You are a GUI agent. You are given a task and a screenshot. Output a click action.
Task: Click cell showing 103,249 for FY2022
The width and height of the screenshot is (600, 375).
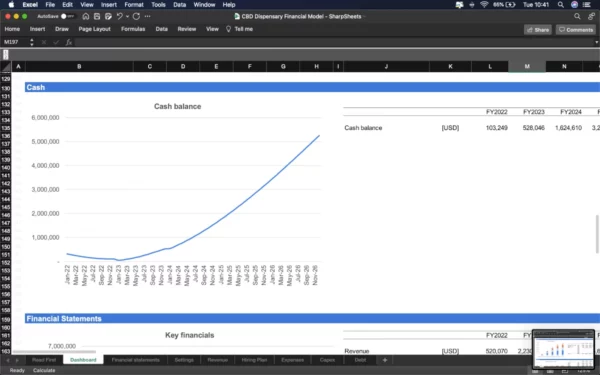coord(496,128)
